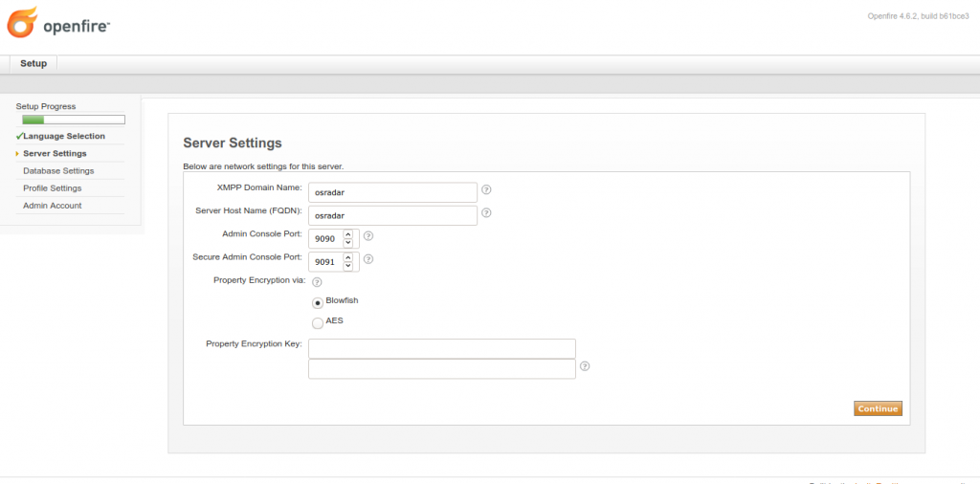Image resolution: width=980 pixels, height=484 pixels.
Task: Select the Blowfish encryption option
Action: 318,302
